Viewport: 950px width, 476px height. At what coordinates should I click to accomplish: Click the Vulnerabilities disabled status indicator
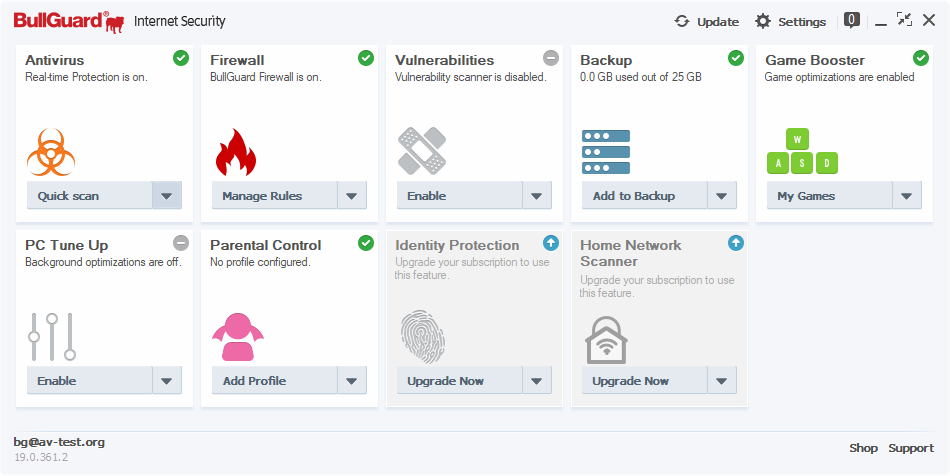click(551, 58)
